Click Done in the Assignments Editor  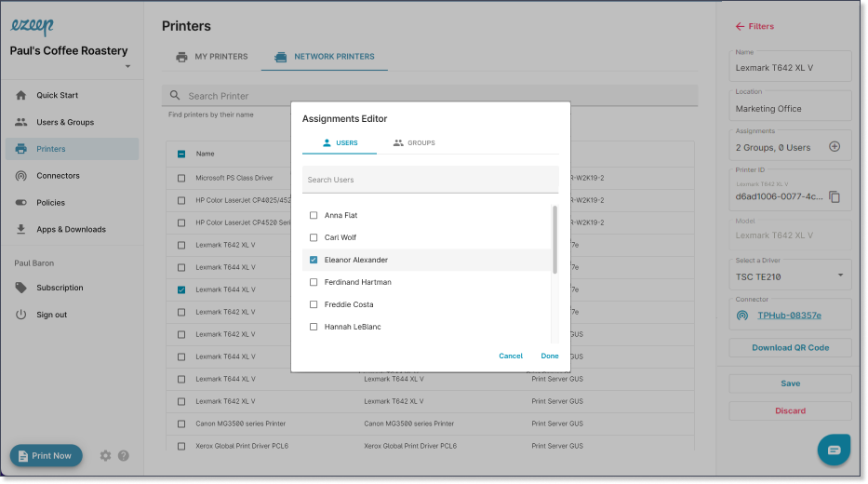550,356
